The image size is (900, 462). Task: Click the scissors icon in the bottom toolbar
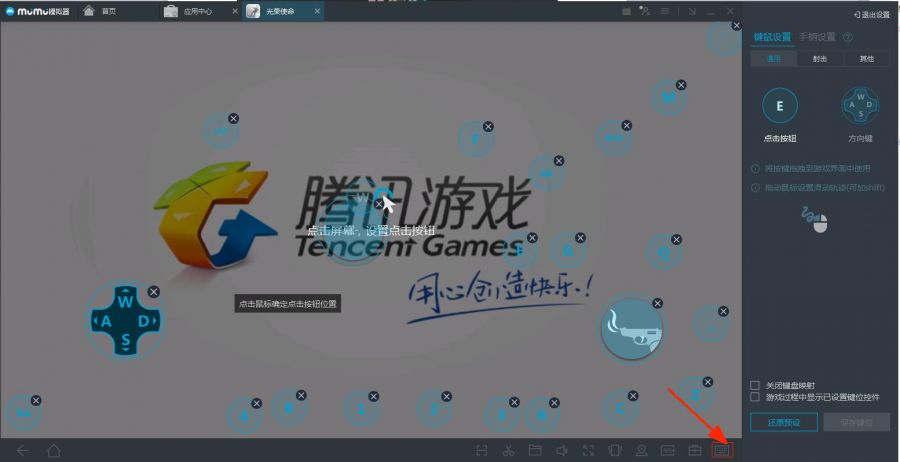click(508, 451)
